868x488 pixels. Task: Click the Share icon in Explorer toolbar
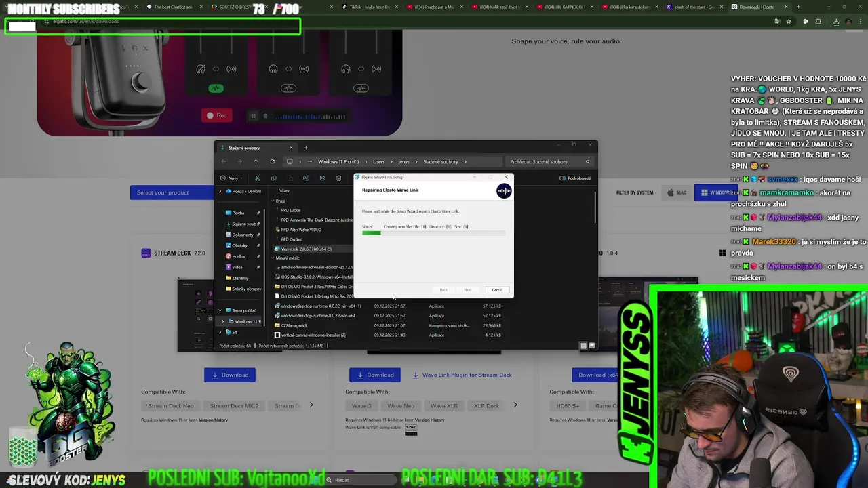322,178
